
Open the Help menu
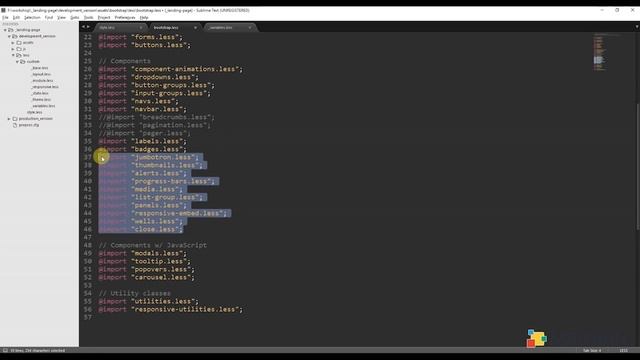click(144, 18)
